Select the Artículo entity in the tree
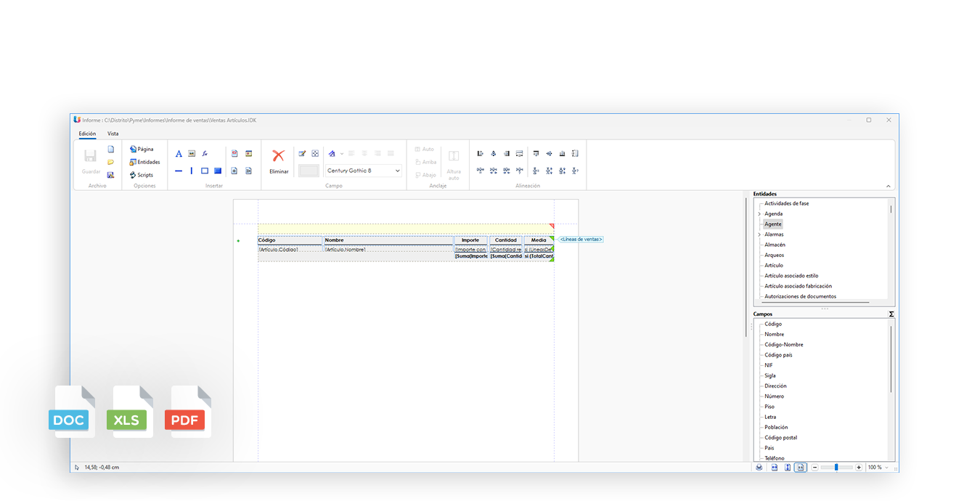980x501 pixels. coord(774,266)
